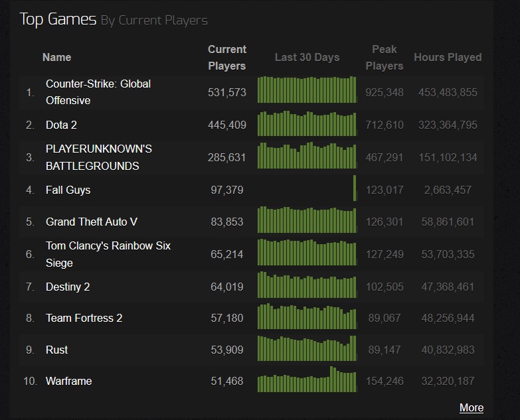Open the Counter-Strike: Global Offensive game link
Screen dimensions: 520x420
[x=98, y=92]
